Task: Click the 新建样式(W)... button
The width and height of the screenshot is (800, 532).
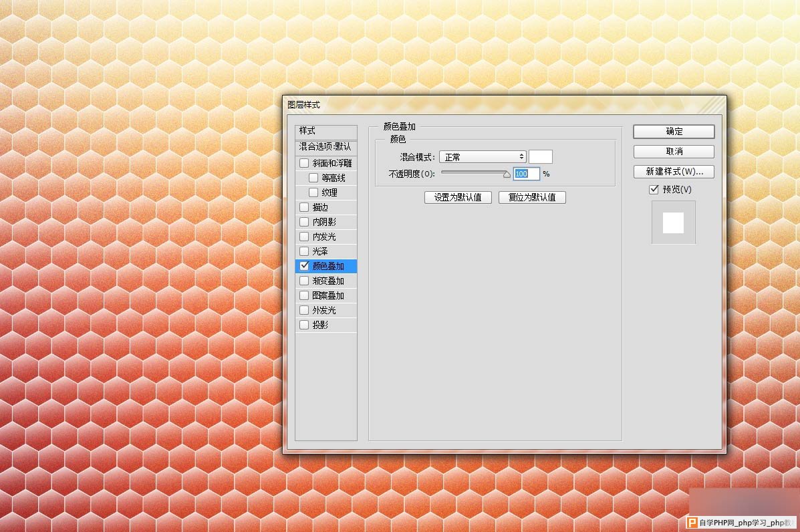Action: [x=674, y=172]
